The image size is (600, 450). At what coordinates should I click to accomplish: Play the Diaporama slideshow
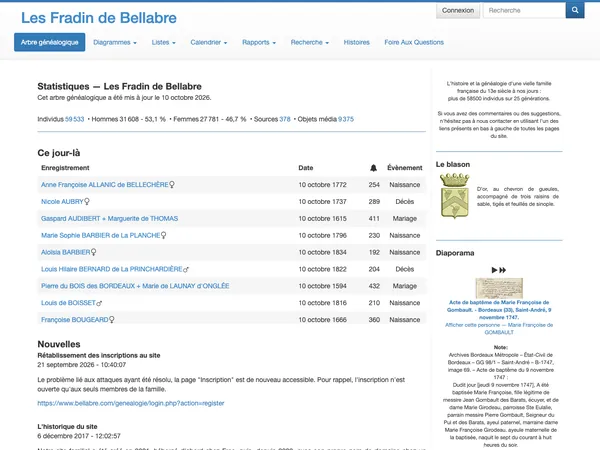[x=494, y=270]
